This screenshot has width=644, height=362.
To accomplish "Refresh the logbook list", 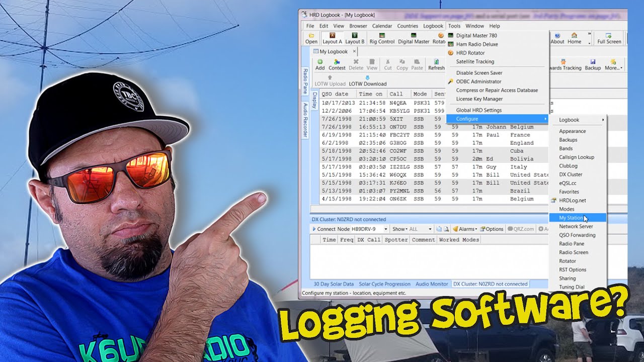I will [x=436, y=64].
